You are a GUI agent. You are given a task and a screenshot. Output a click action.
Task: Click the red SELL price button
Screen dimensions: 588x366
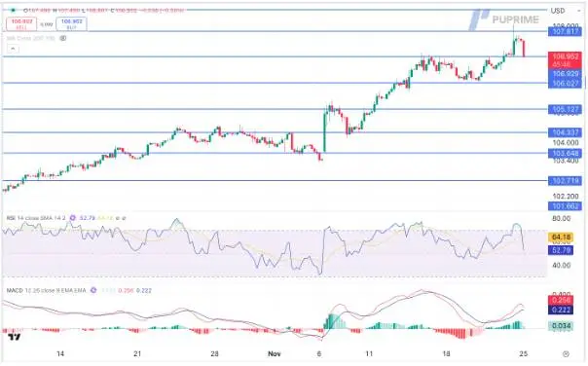coord(21,24)
